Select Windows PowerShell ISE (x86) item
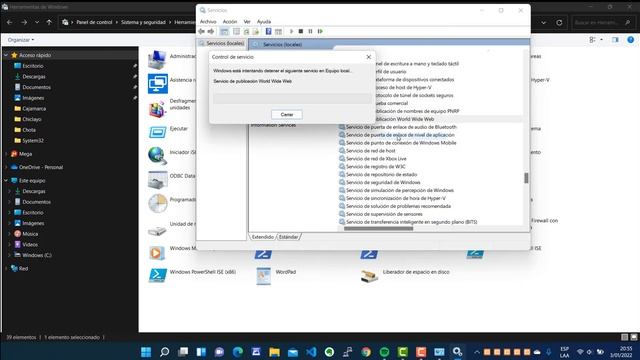Image resolution: width=640 pixels, height=360 pixels. click(192, 275)
